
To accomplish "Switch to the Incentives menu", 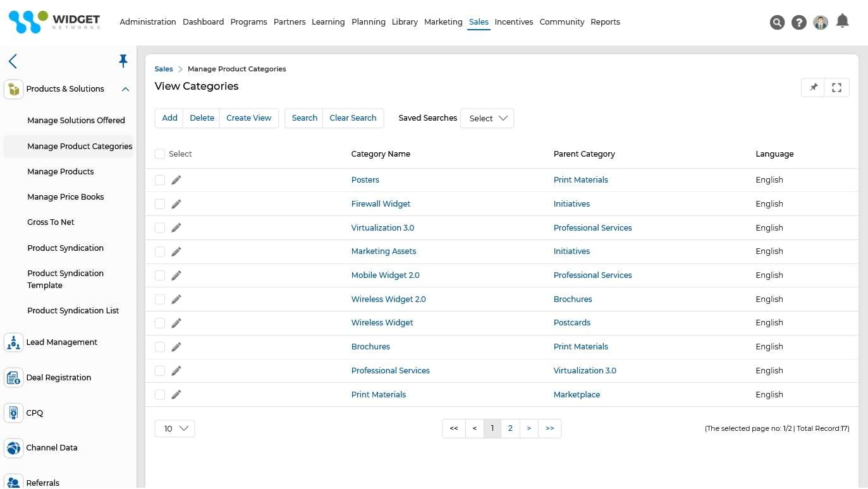I will (513, 21).
